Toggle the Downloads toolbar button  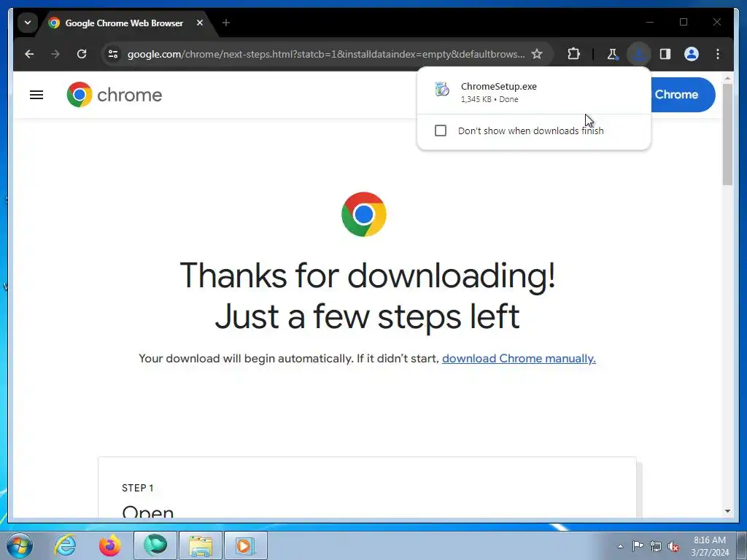[x=639, y=54]
